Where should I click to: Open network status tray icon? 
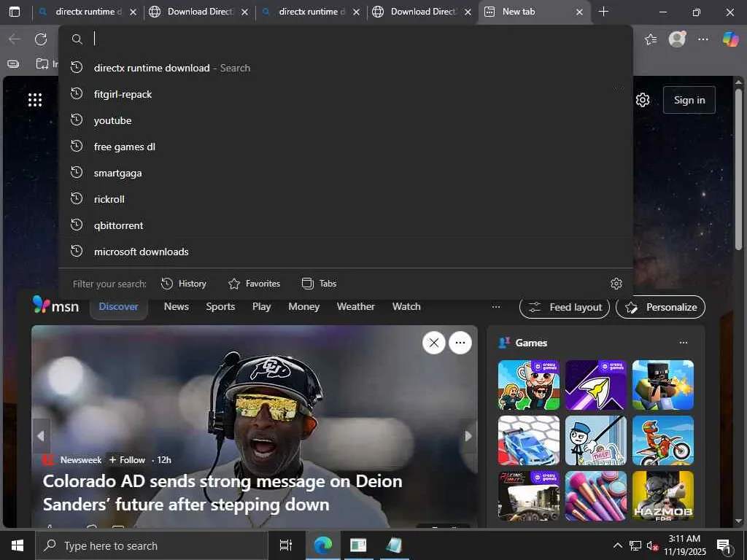(635, 545)
